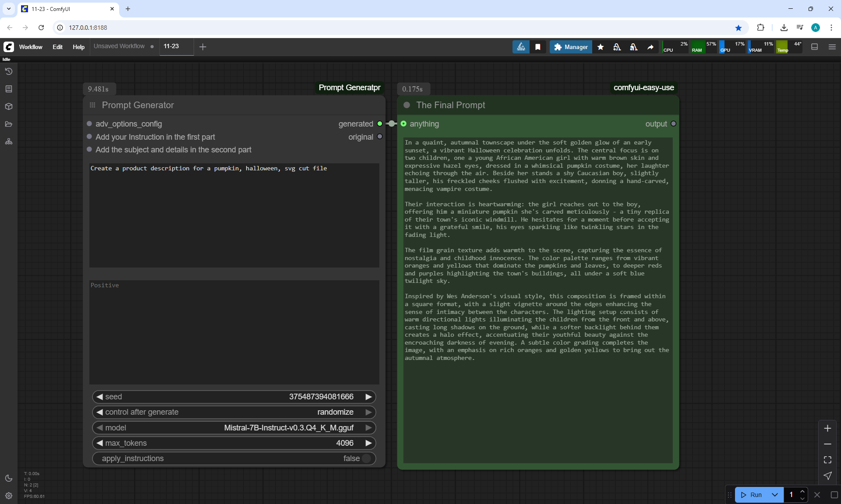Toggle dark theme moon icon

click(x=8, y=478)
